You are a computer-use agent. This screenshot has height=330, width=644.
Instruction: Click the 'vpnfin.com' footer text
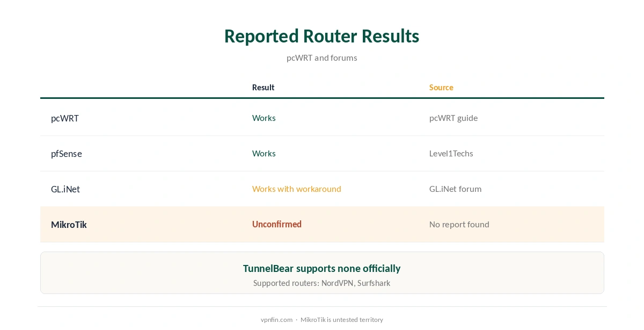277,319
